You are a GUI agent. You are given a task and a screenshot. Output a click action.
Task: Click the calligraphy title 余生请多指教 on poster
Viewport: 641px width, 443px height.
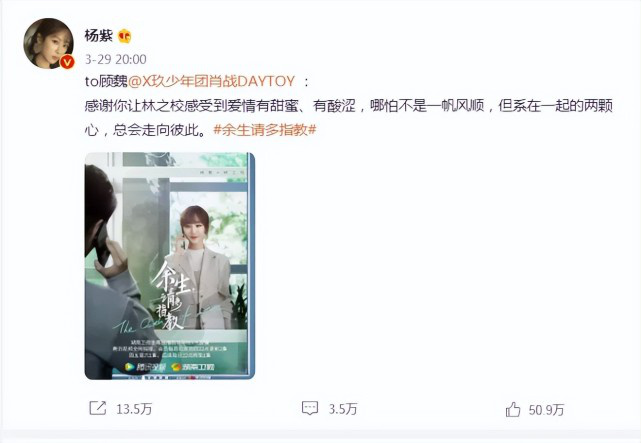pos(169,295)
